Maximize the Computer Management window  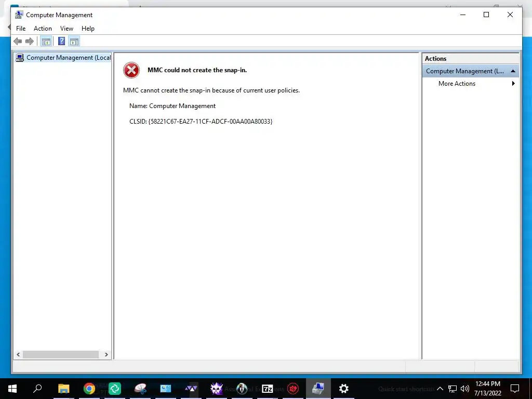[486, 15]
